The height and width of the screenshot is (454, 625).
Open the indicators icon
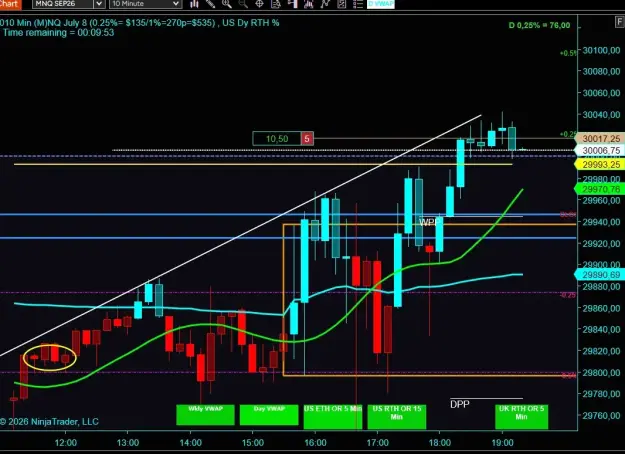point(309,4)
